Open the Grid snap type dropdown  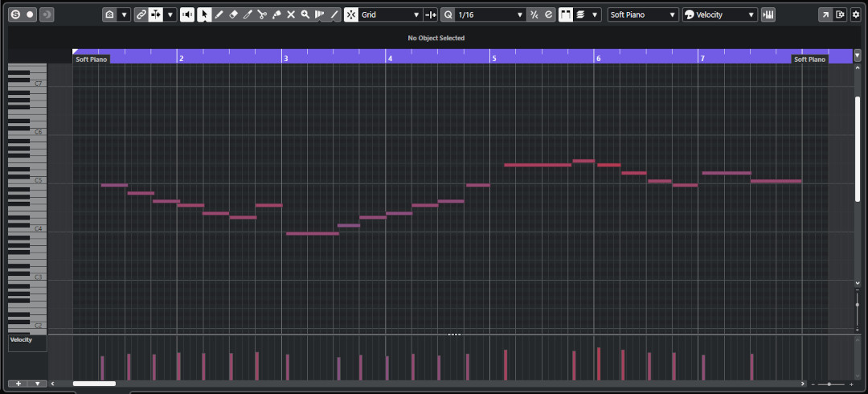(391, 15)
